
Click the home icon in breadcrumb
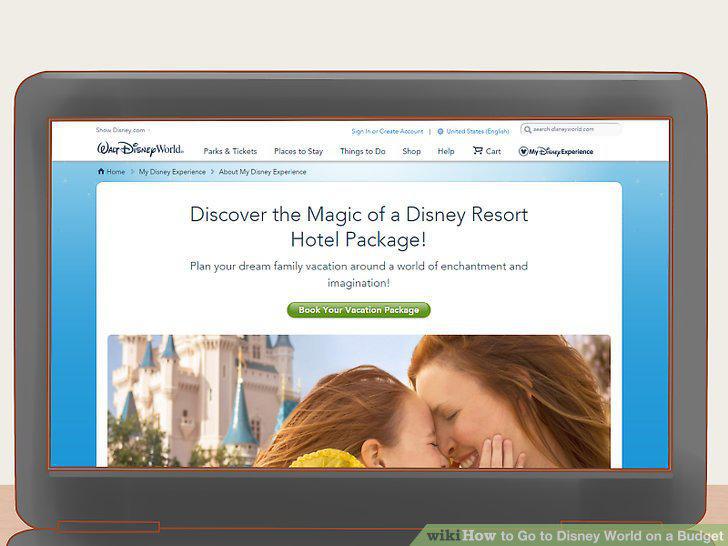101,171
